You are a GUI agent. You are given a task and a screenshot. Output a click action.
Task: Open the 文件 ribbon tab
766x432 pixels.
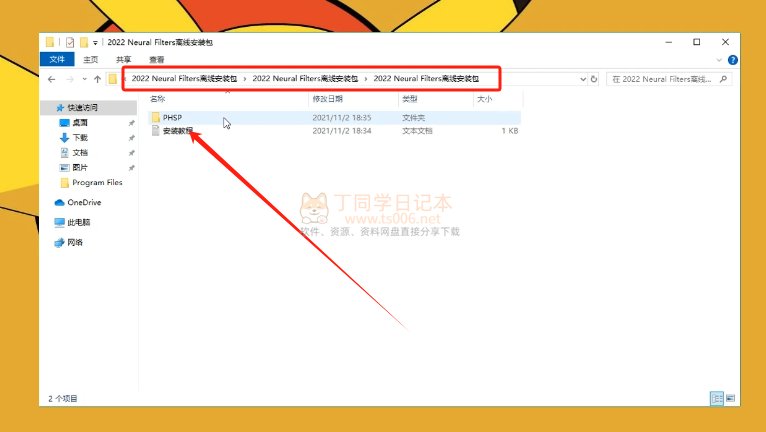(57, 59)
